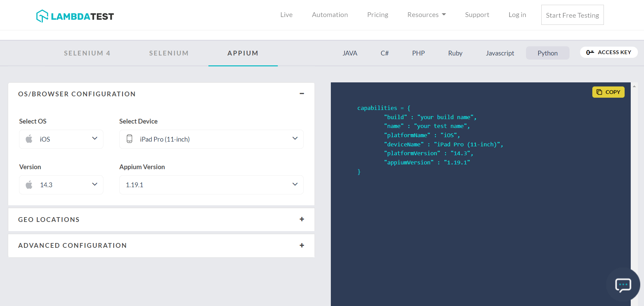This screenshot has height=306, width=644.
Task: Click the closing brace "}" under "appiumVersion"
Action: 359,172
